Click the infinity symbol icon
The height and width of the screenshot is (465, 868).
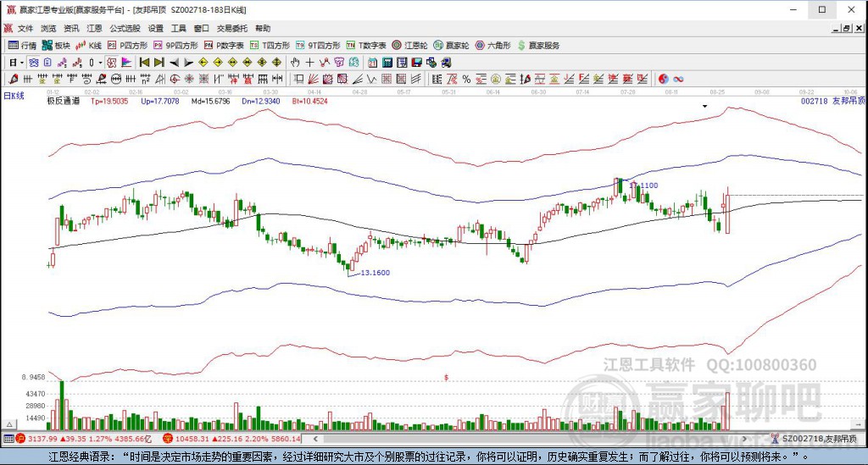coord(678,79)
